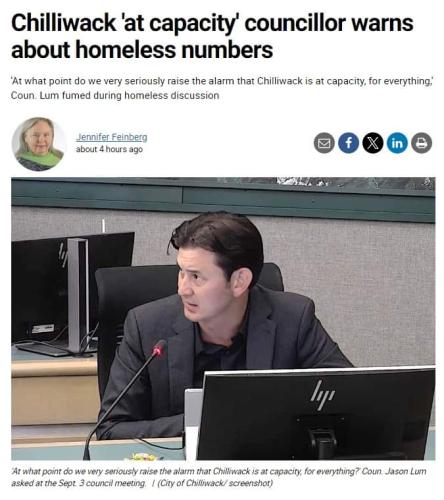The height and width of the screenshot is (500, 444).
Task: Open Jennifer Feinberg's author page link
Action: [x=112, y=137]
